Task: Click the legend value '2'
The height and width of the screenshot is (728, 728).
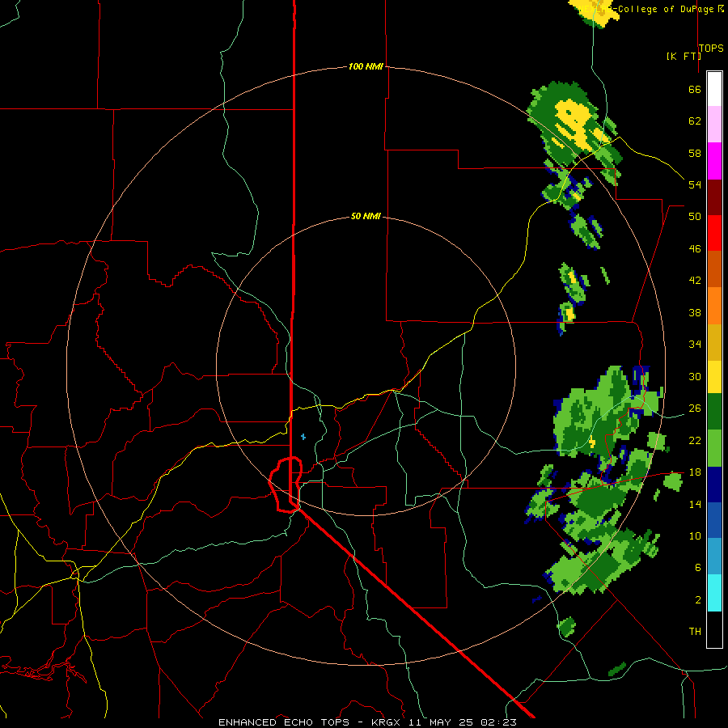Action: pos(698,600)
